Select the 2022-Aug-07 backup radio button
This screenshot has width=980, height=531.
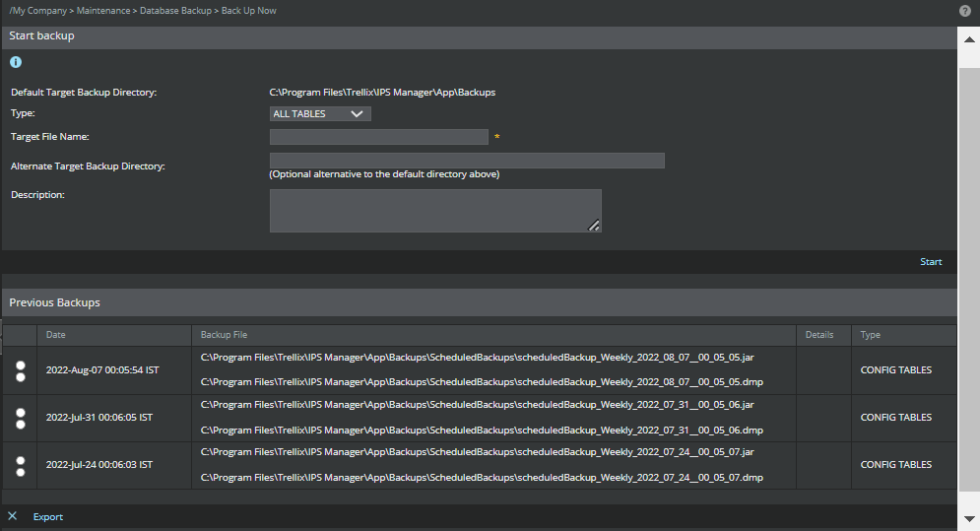point(21,370)
